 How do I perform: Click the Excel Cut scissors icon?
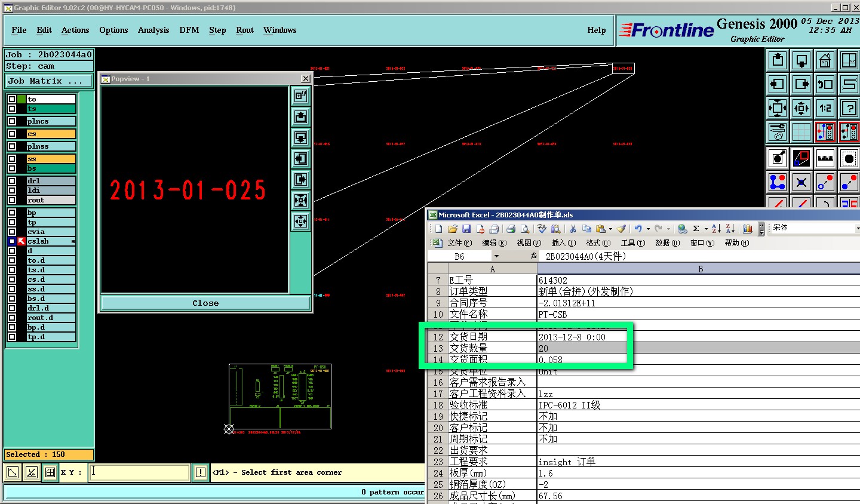click(573, 229)
